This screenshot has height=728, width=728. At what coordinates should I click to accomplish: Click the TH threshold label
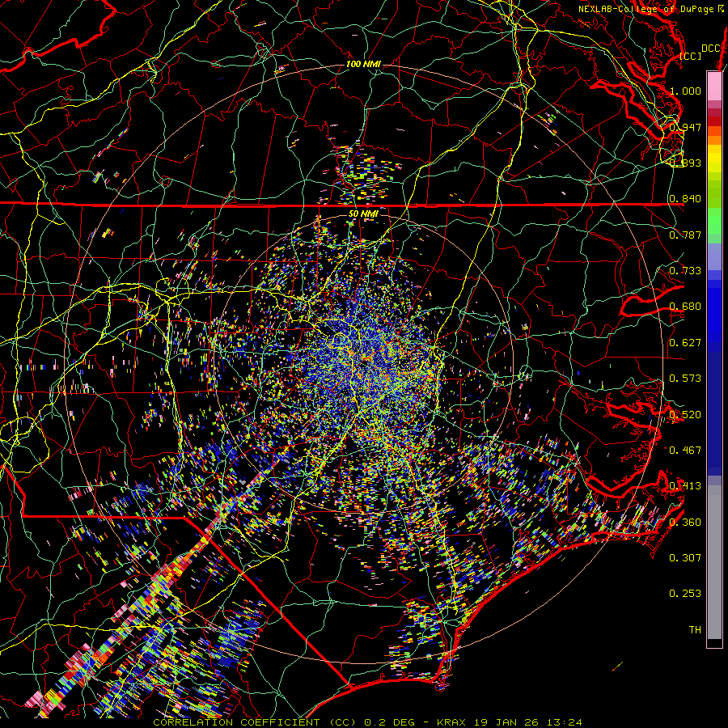point(695,630)
